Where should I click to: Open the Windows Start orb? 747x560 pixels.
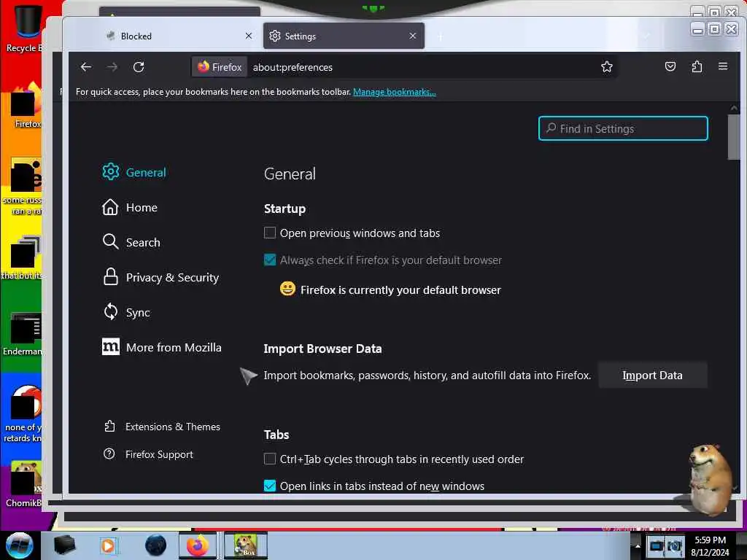pyautogui.click(x=20, y=545)
